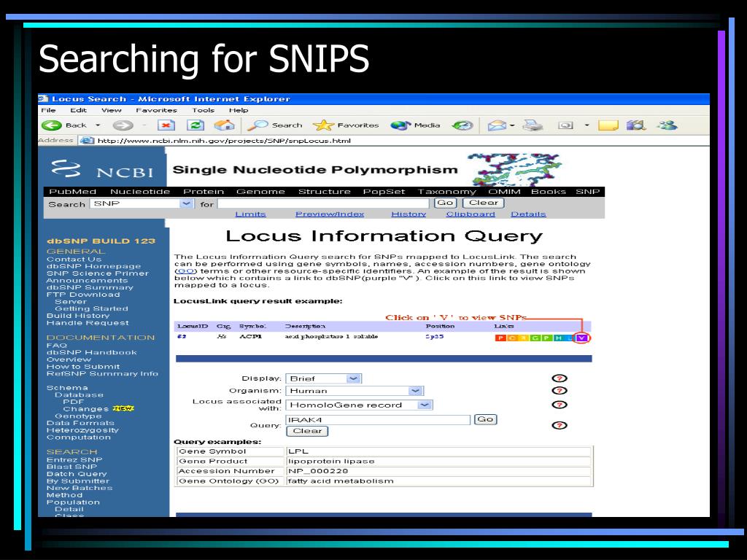Open the Favorites menu
The width and height of the screenshot is (747, 560).
tap(156, 111)
